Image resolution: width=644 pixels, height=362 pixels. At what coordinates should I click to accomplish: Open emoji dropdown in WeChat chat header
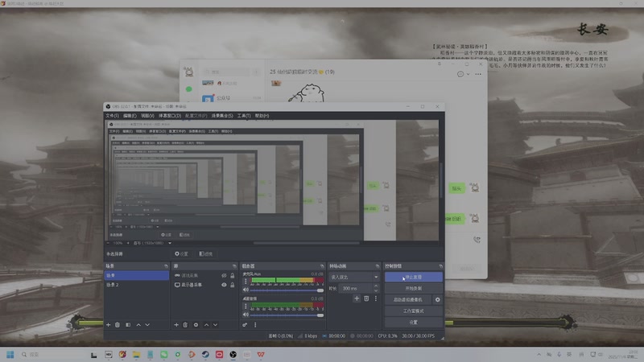(x=463, y=74)
